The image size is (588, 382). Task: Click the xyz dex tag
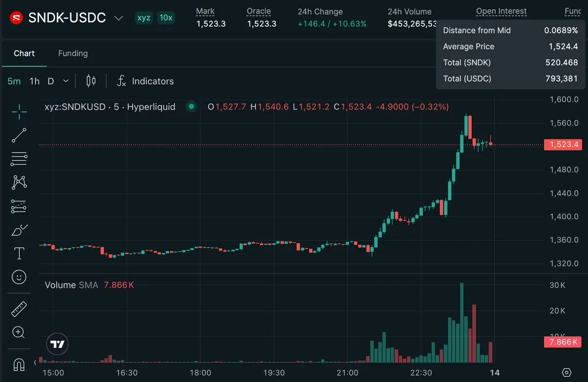144,18
